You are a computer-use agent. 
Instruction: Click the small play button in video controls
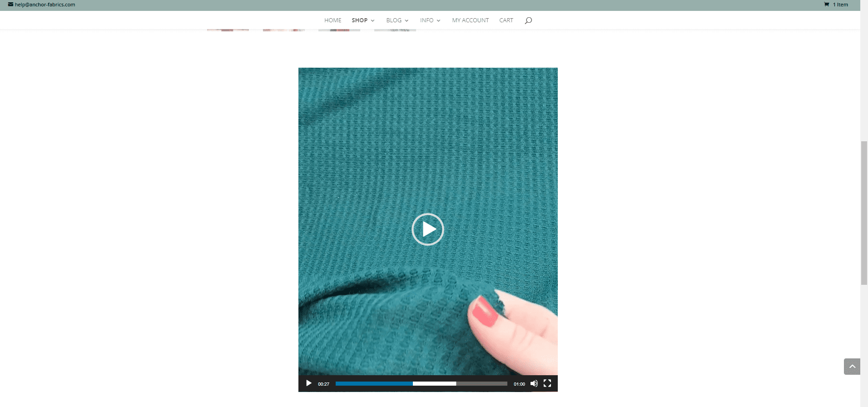tap(309, 383)
